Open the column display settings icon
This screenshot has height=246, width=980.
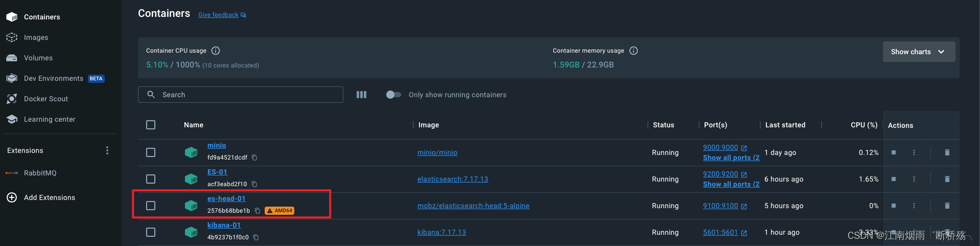tap(361, 95)
